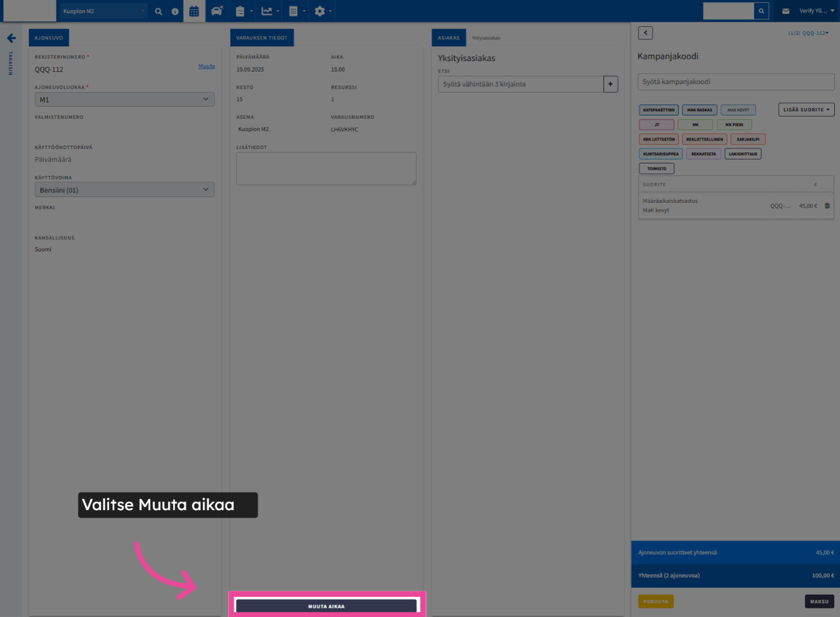Click the plus button beside customer search

click(610, 84)
